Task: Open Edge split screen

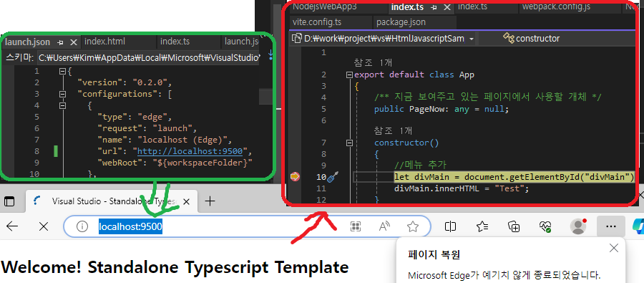Action: (451, 226)
